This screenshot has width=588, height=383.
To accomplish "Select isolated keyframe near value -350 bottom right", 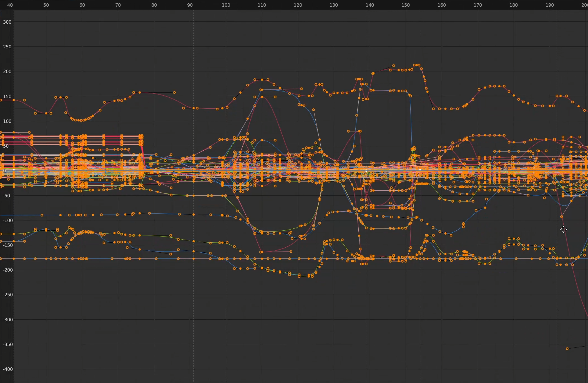I will tap(567, 349).
